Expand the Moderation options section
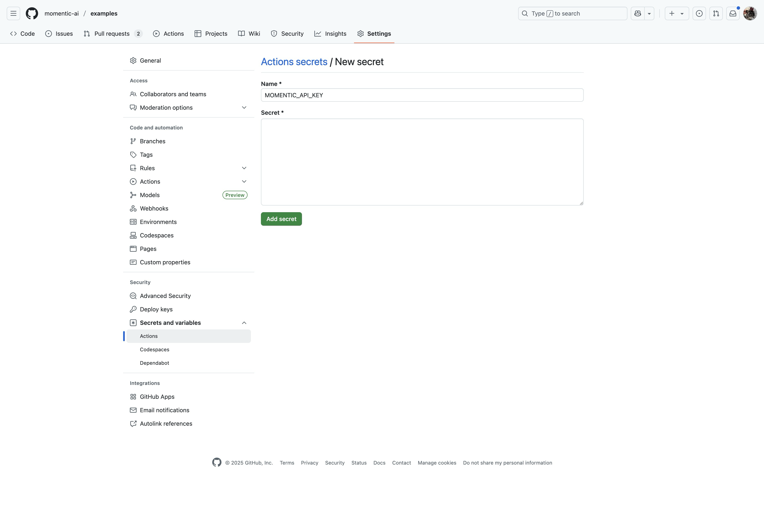Viewport: 764px width, 532px height. [244, 108]
